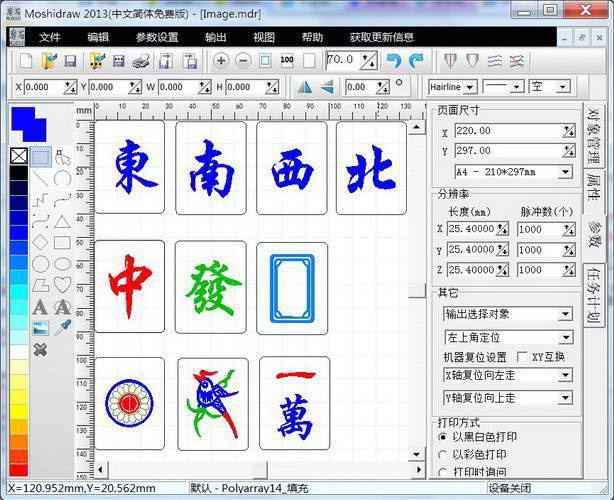Open the 输出选择对象 dropdown
Screen dimensions: 614x500
pyautogui.click(x=566, y=314)
